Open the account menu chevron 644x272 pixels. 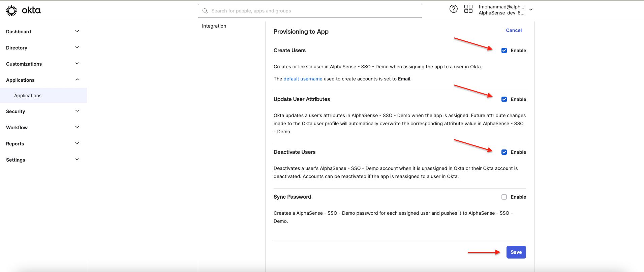click(x=531, y=9)
